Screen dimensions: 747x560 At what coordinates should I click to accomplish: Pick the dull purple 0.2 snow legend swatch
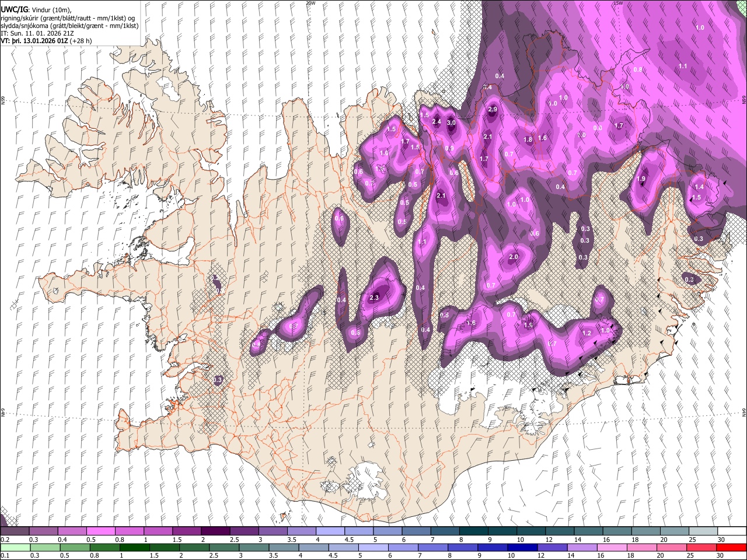(x=15, y=531)
